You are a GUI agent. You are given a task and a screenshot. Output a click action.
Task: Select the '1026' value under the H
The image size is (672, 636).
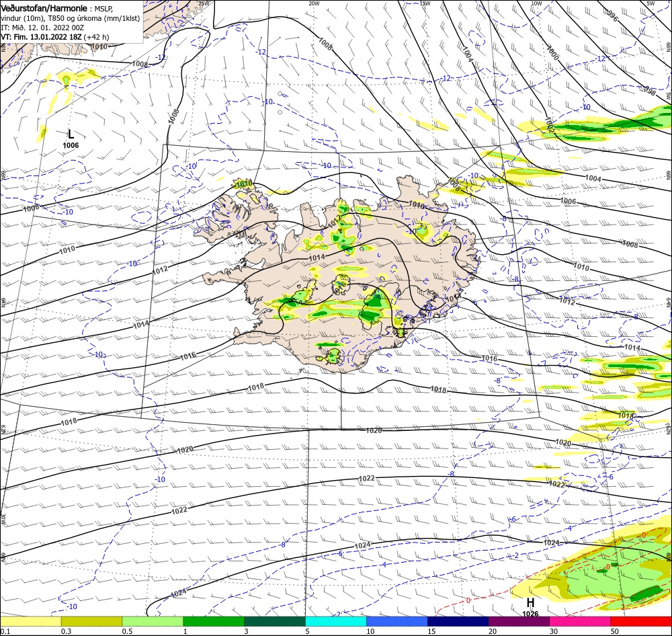click(530, 614)
